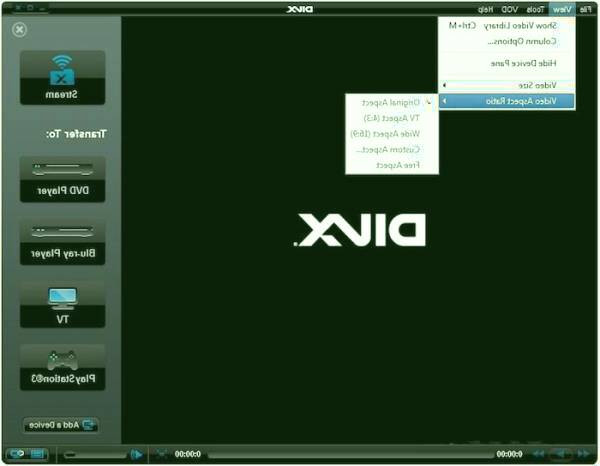Image resolution: width=600 pixels, height=466 pixels.
Task: Click the playlist icon in bottom corner
Action: 38,454
